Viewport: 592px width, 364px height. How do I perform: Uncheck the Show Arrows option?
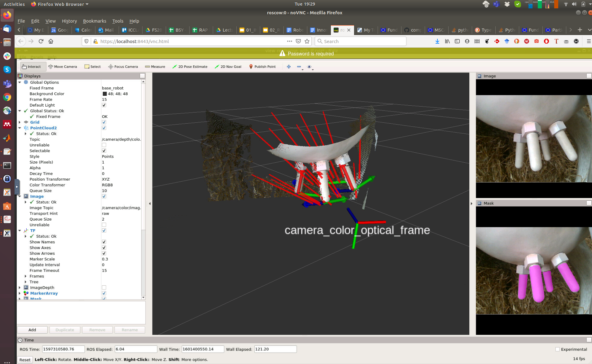coord(104,253)
